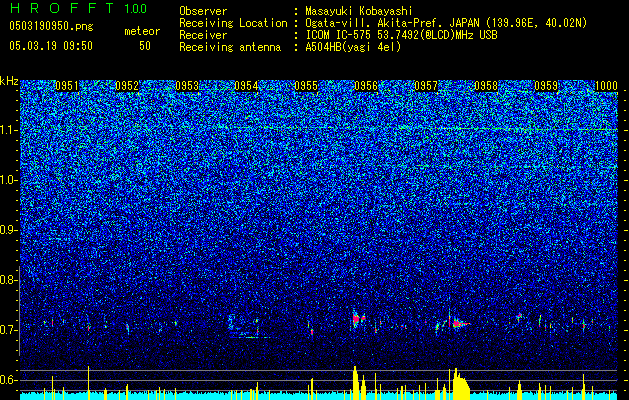Click the 0.6 kHz axis label

click(x=9, y=380)
